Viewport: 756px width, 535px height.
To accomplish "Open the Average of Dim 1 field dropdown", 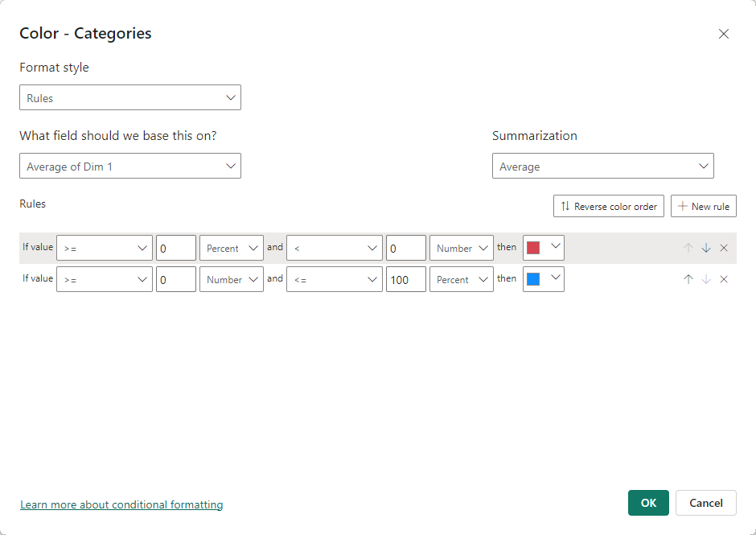I will click(130, 166).
